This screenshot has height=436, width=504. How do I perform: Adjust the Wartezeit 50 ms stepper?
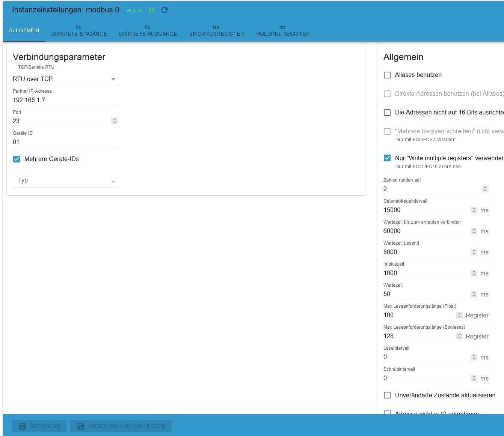coord(474,294)
